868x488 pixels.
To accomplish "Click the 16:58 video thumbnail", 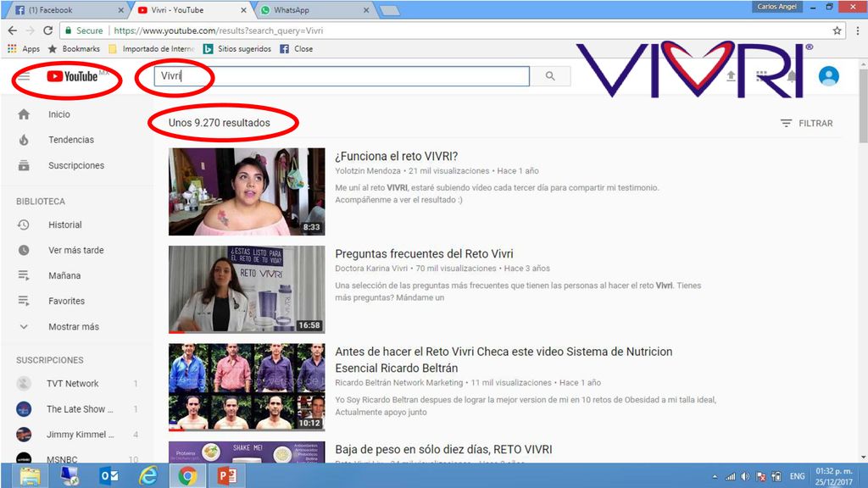I will 247,290.
